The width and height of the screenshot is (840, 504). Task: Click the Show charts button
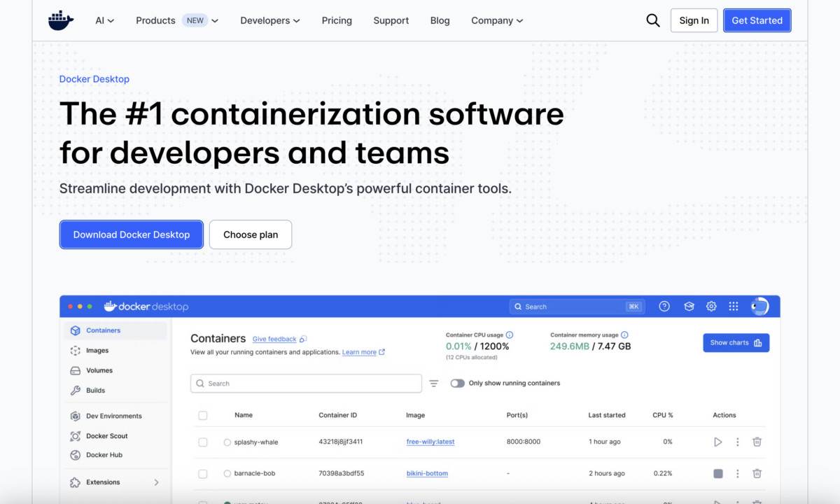pos(736,343)
